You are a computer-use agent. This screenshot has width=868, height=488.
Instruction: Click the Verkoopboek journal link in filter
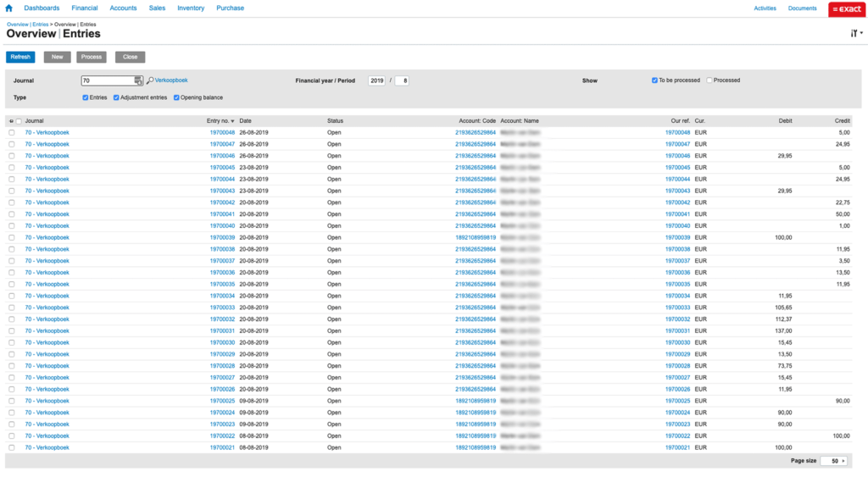171,80
